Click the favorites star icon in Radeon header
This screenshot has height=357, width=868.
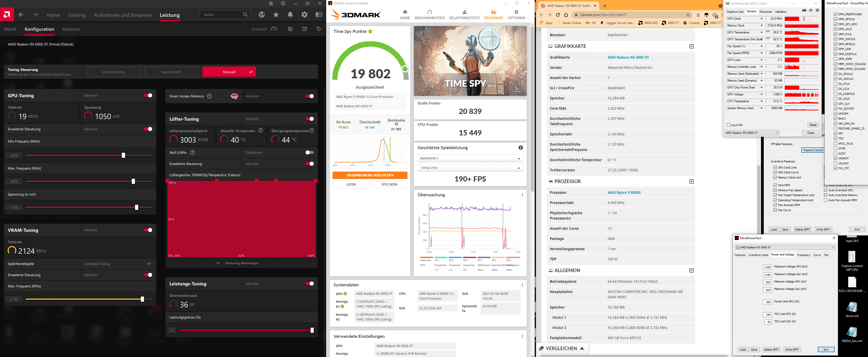[x=276, y=15]
